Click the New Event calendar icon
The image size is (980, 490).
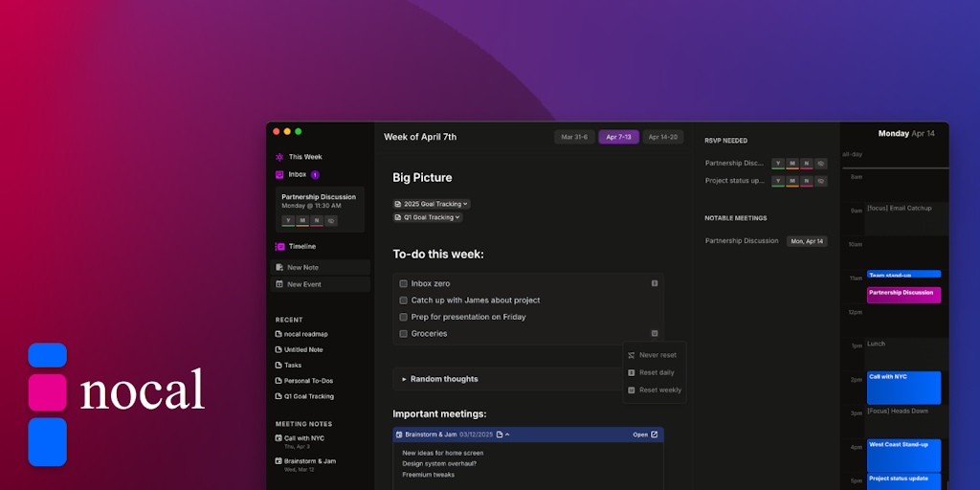[279, 283]
